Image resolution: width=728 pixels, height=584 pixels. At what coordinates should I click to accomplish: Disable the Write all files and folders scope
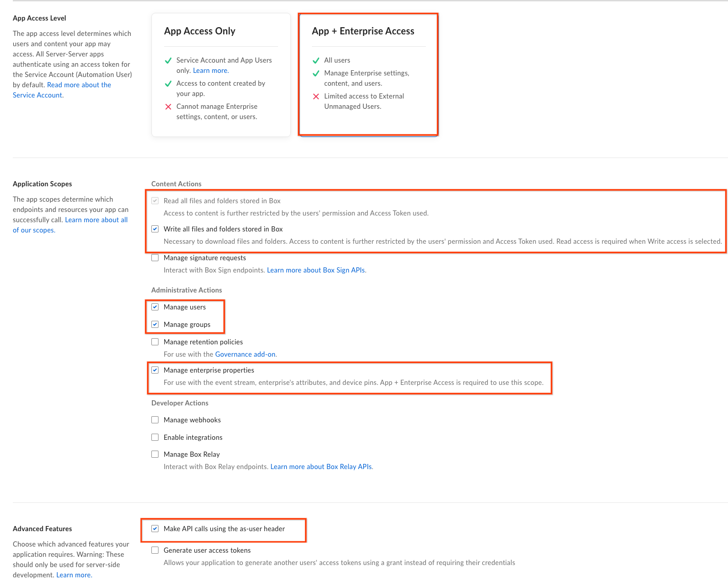[x=155, y=229]
